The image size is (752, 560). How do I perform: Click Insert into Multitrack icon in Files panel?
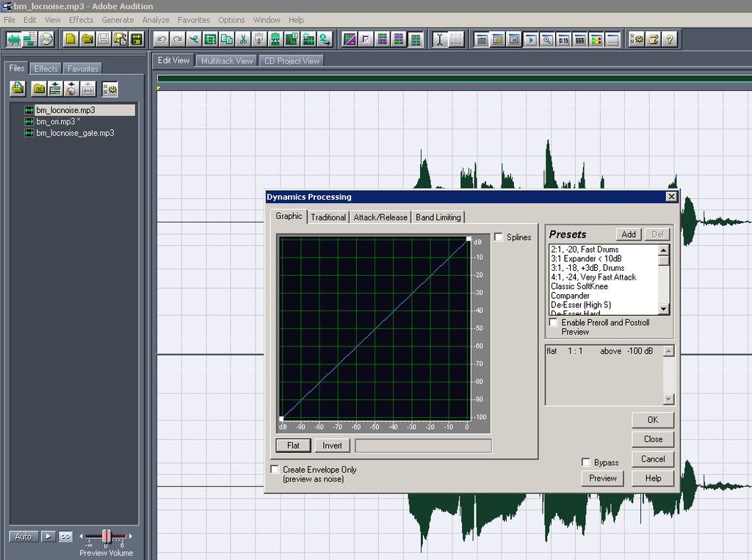55,89
